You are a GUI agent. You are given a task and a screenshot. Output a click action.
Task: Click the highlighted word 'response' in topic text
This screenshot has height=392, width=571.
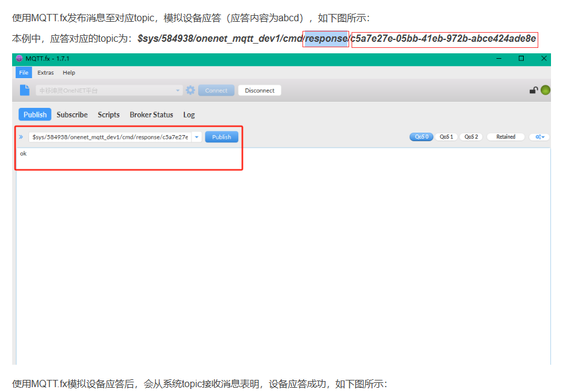[x=326, y=39]
